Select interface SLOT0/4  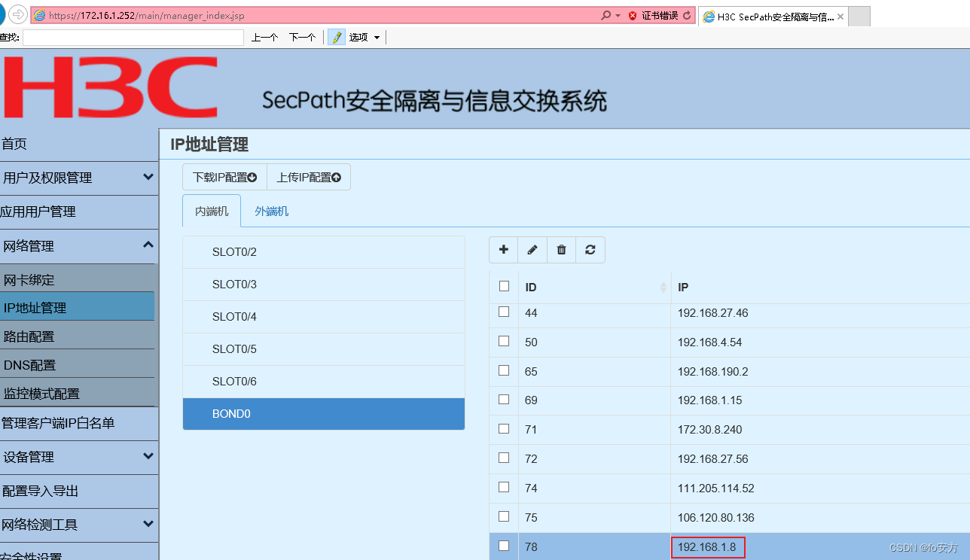(324, 317)
